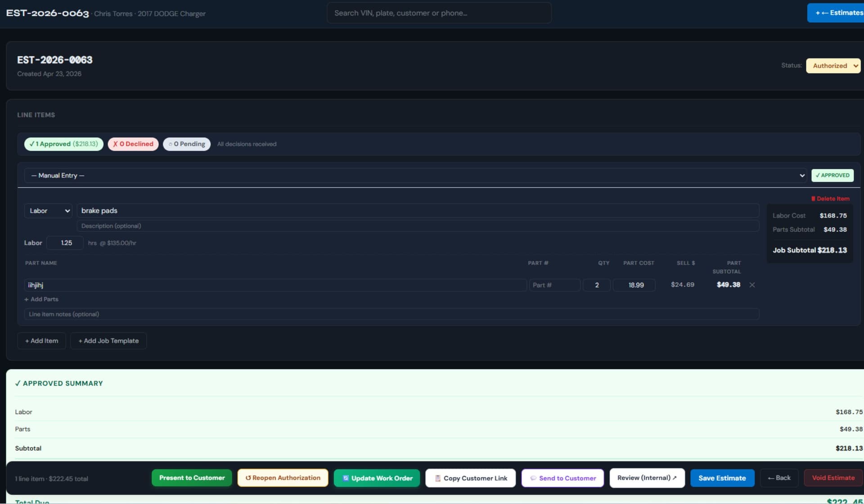The height and width of the screenshot is (504, 864).
Task: Focus the VIN, plate, customer search field
Action: click(439, 13)
